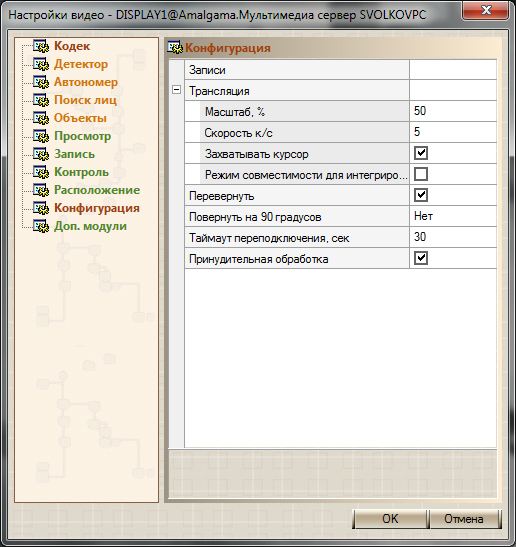Uncheck the Захватывать курсор checkbox

(421, 153)
